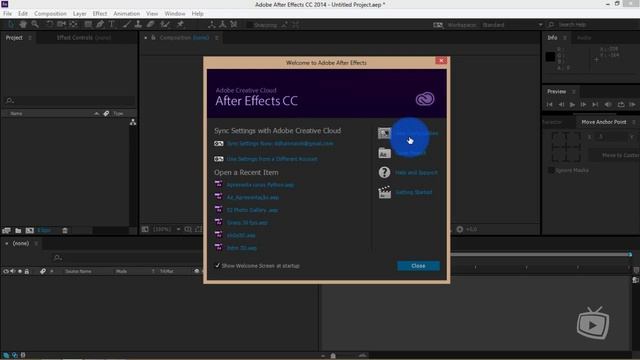Select the Eraser tool

pos(151,24)
